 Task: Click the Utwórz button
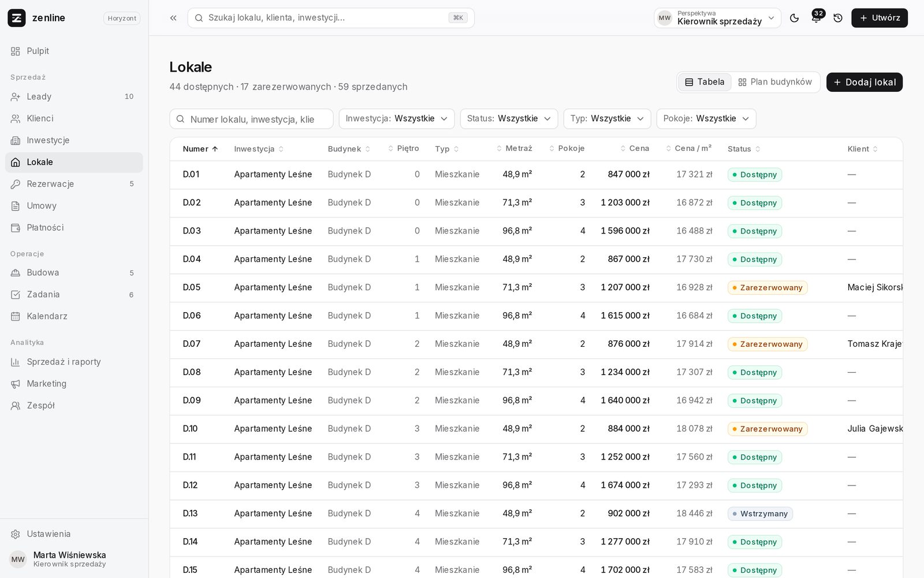(x=880, y=18)
